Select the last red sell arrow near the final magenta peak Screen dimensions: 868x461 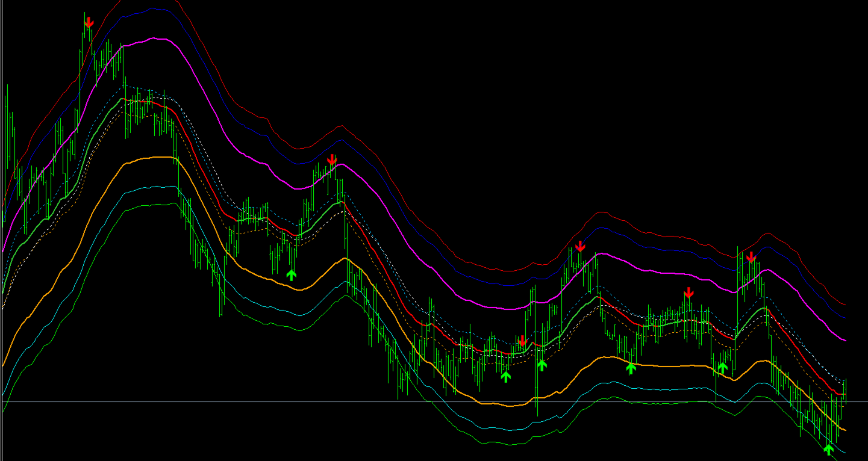pyautogui.click(x=751, y=257)
